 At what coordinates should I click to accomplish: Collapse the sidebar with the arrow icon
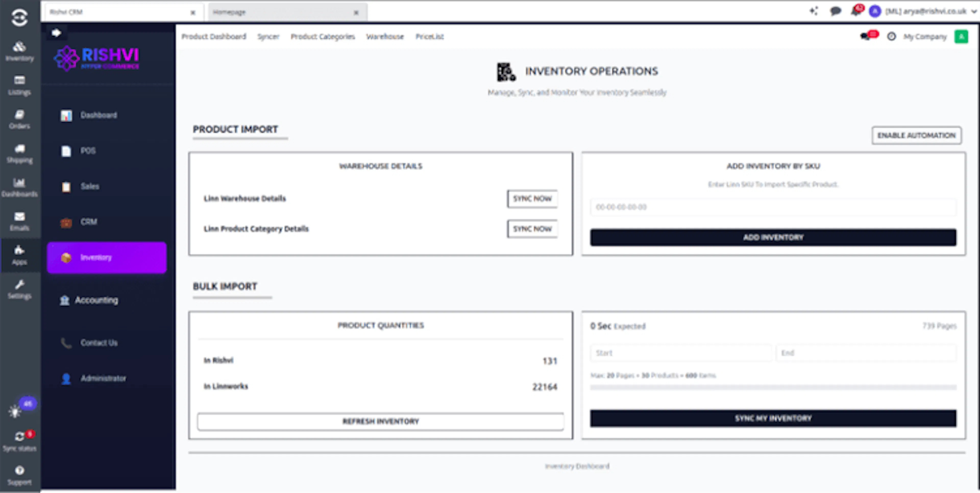click(x=56, y=33)
